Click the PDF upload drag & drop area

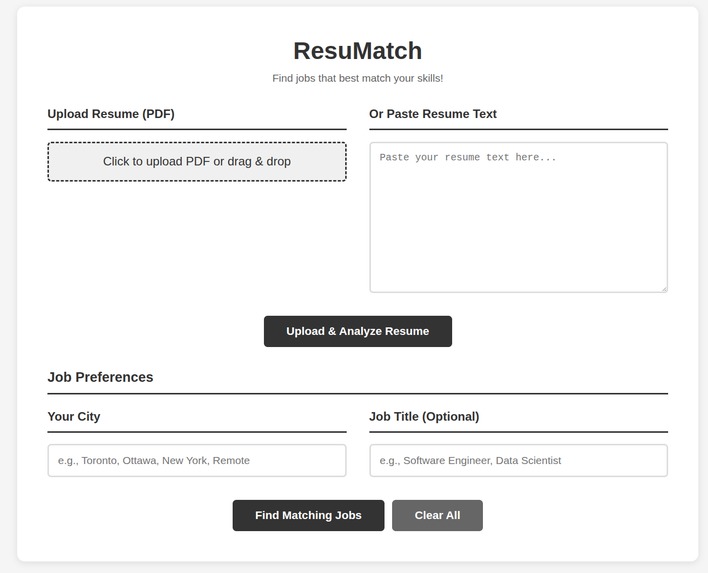coord(197,162)
